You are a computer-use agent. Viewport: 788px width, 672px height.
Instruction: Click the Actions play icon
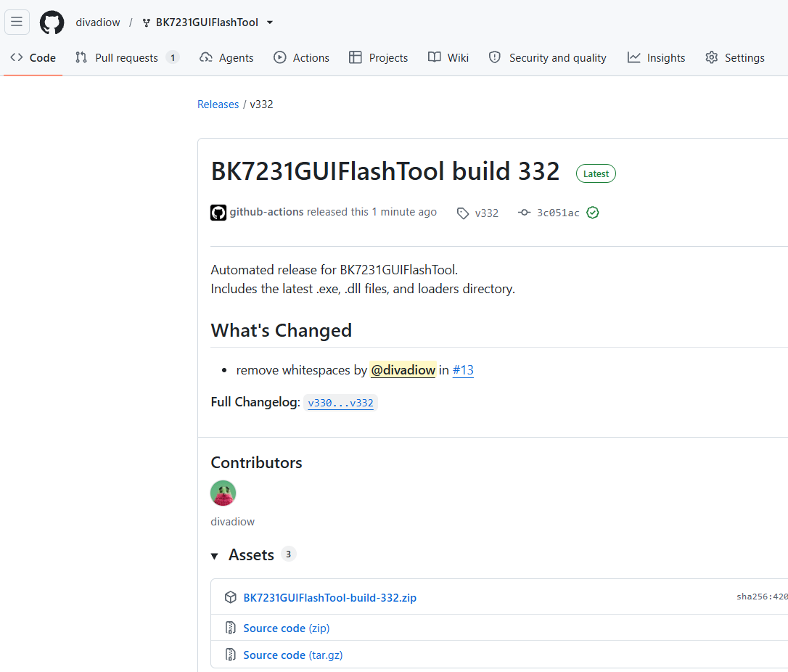(x=279, y=57)
